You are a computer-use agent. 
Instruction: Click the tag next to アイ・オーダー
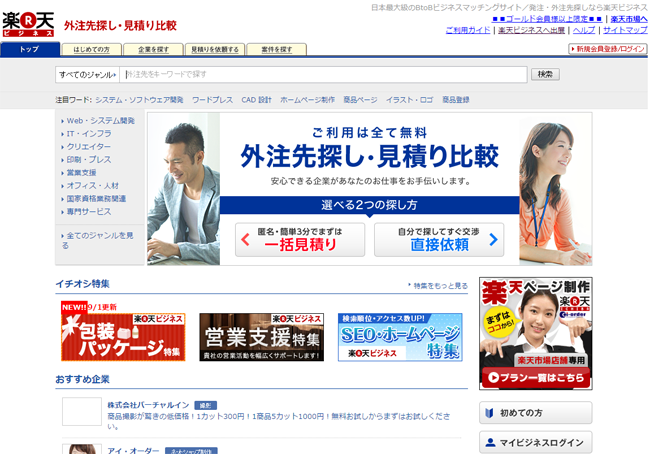[191, 451]
